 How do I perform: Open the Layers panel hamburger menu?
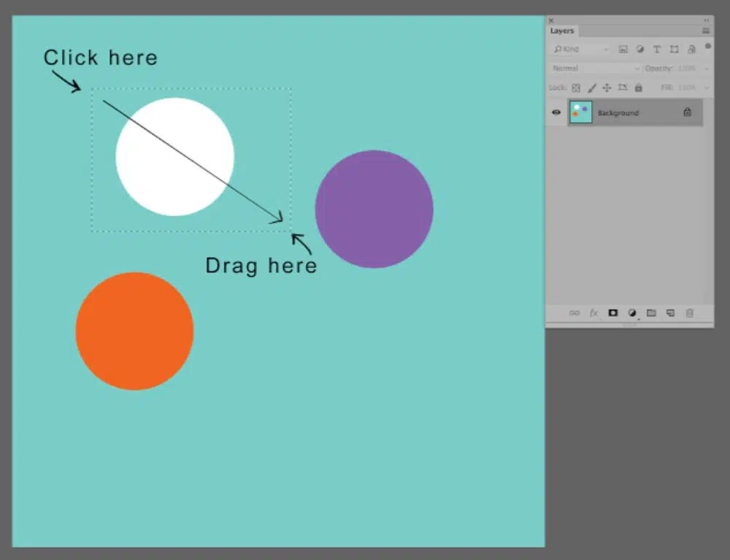coord(706,31)
